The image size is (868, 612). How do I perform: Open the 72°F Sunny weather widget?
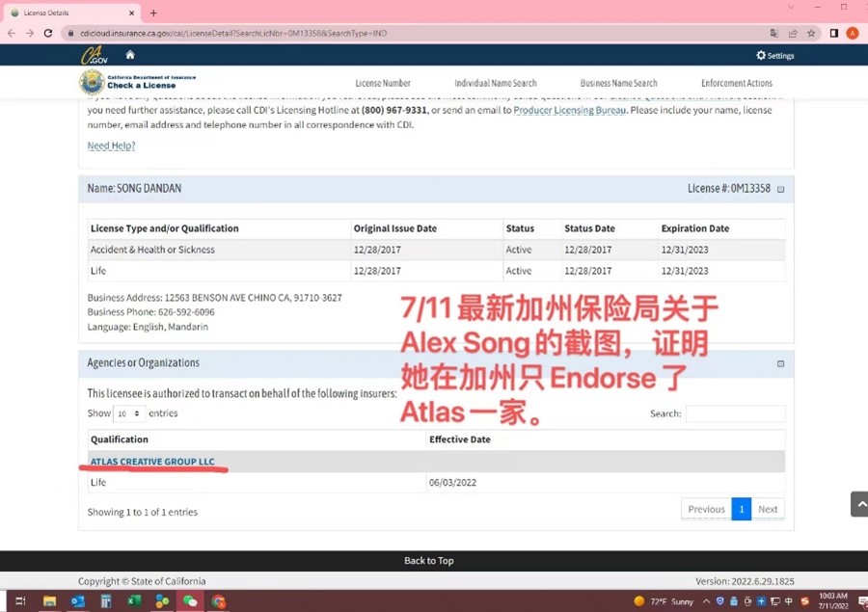click(664, 601)
